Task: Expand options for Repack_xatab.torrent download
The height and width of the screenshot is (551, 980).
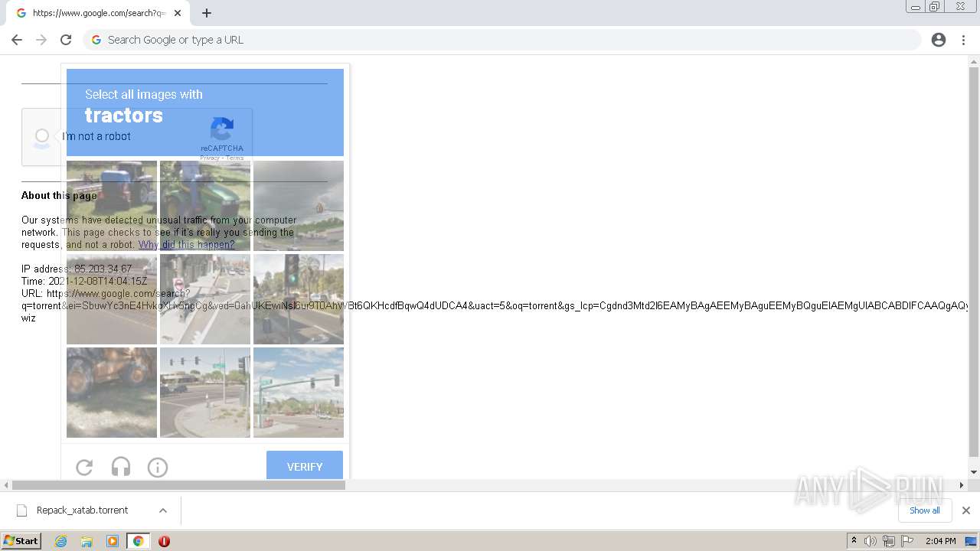Action: point(163,510)
